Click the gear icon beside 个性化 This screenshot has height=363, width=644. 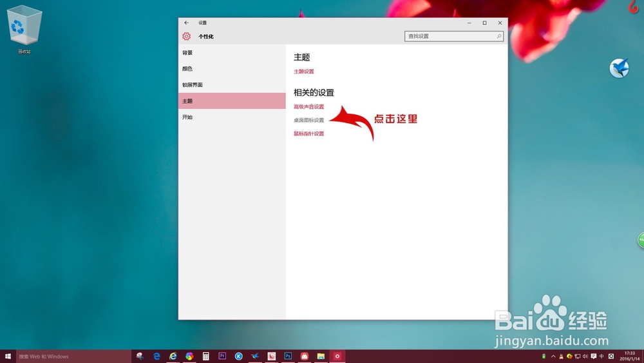point(187,36)
